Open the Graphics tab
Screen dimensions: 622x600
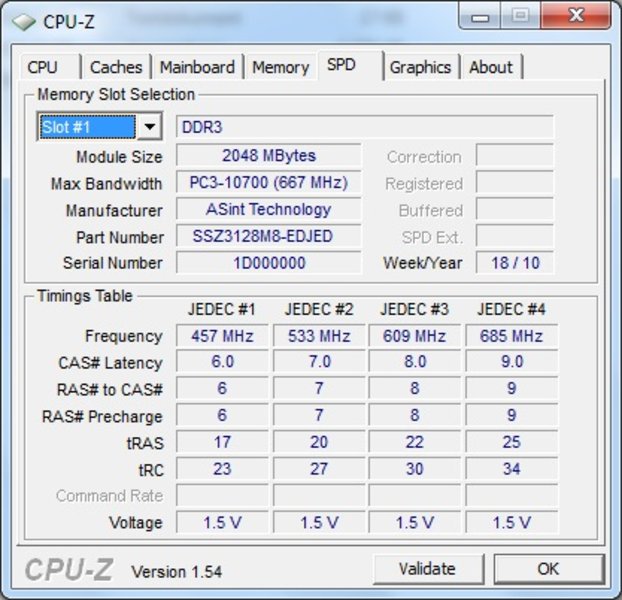pyautogui.click(x=420, y=67)
